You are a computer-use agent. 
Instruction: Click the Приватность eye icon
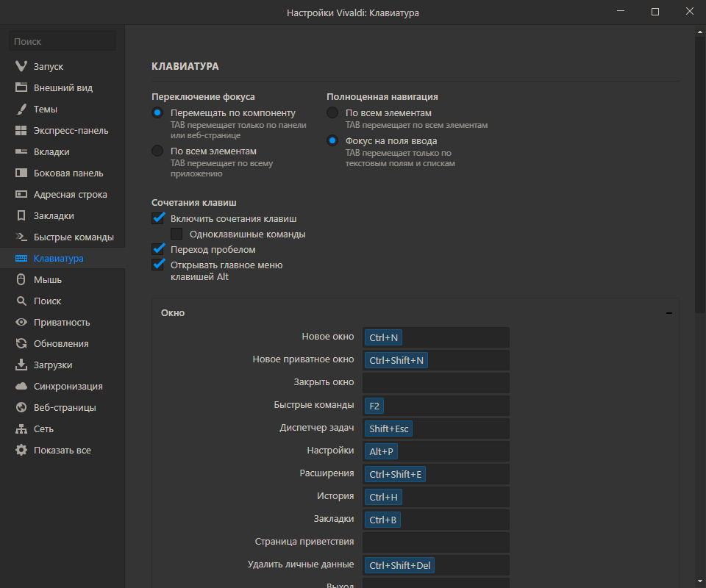click(x=21, y=323)
